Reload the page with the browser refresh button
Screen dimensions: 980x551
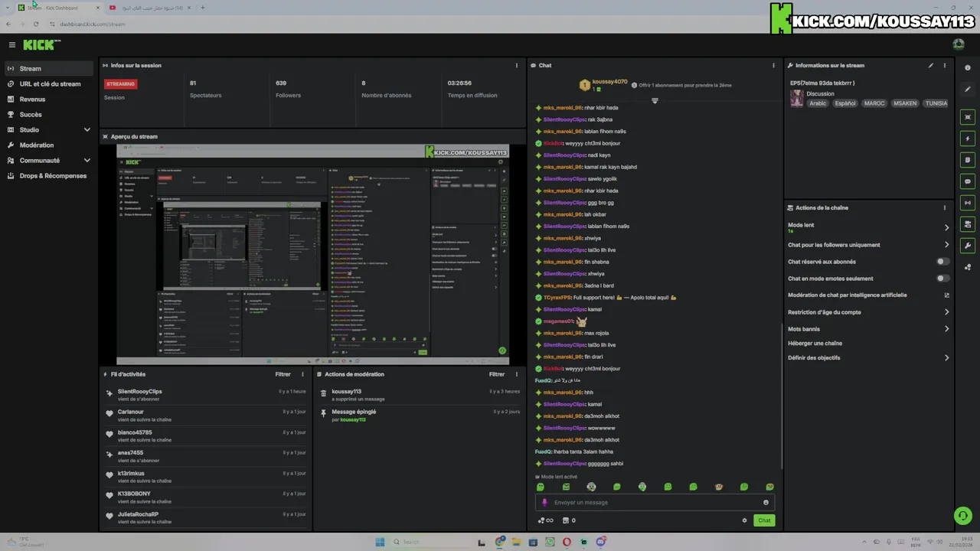36,24
